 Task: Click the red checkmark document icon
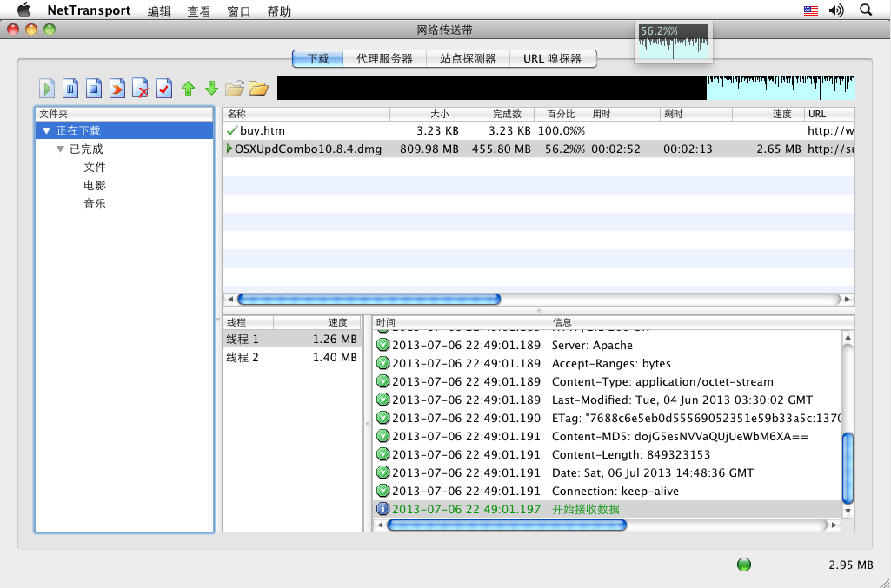pyautogui.click(x=164, y=89)
